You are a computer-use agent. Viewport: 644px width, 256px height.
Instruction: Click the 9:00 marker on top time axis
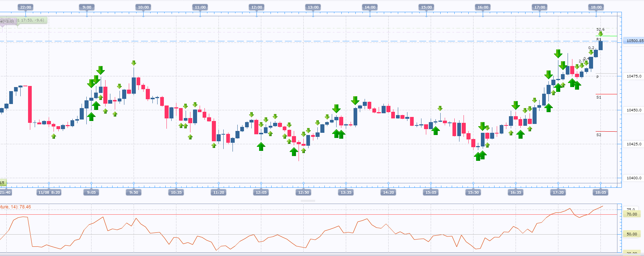(x=87, y=7)
